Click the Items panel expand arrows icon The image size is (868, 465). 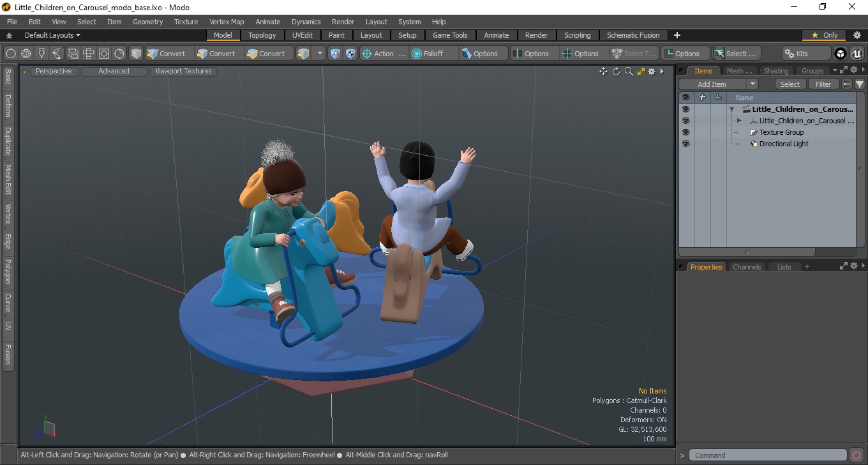(843, 70)
